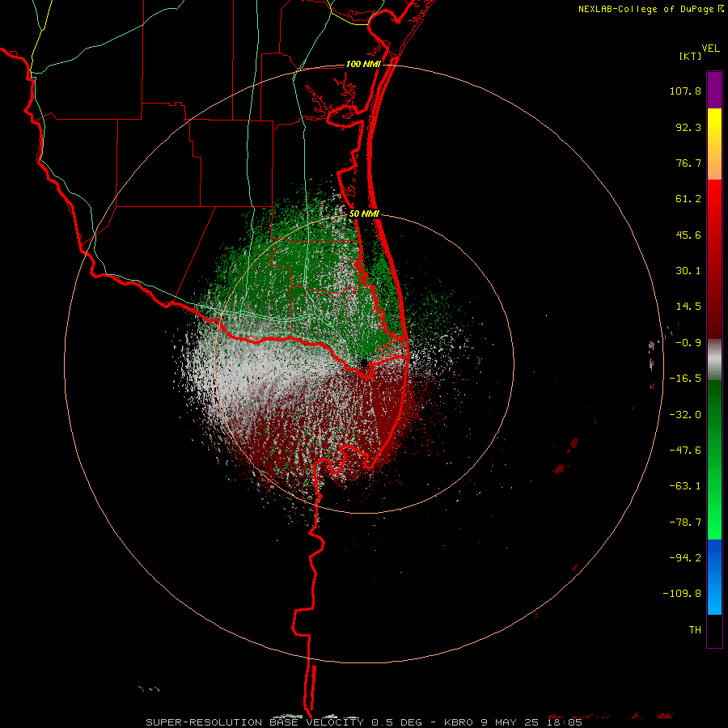Image resolution: width=728 pixels, height=728 pixels.
Task: Click the [KT] units label
Action: pyautogui.click(x=690, y=56)
